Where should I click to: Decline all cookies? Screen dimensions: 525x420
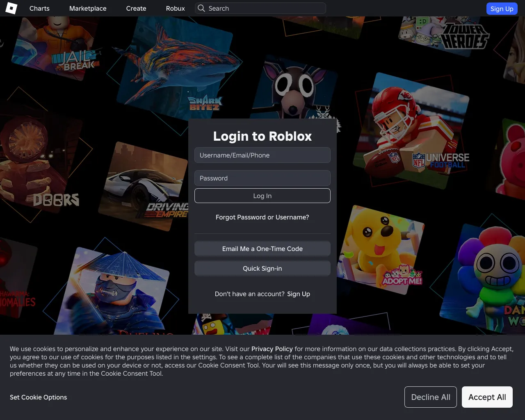tap(431, 397)
